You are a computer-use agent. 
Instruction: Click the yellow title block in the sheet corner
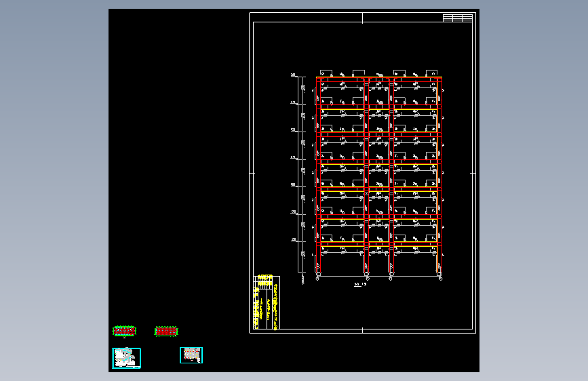[x=267, y=302]
